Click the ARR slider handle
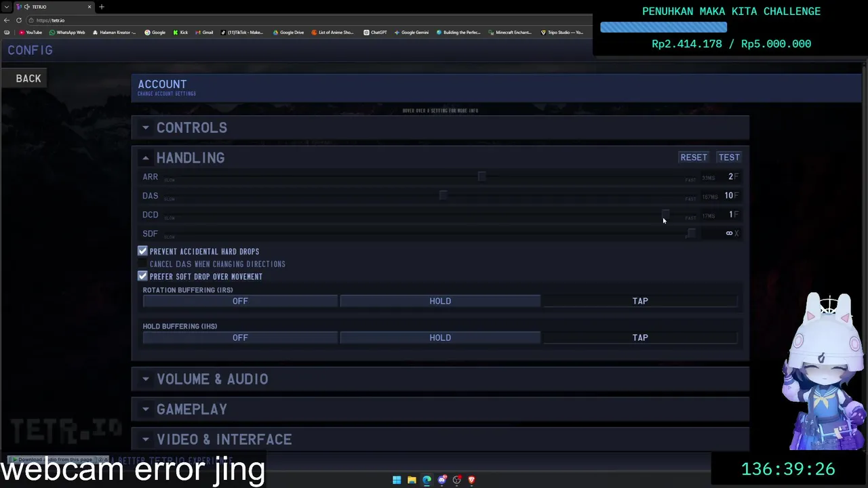 tap(481, 176)
